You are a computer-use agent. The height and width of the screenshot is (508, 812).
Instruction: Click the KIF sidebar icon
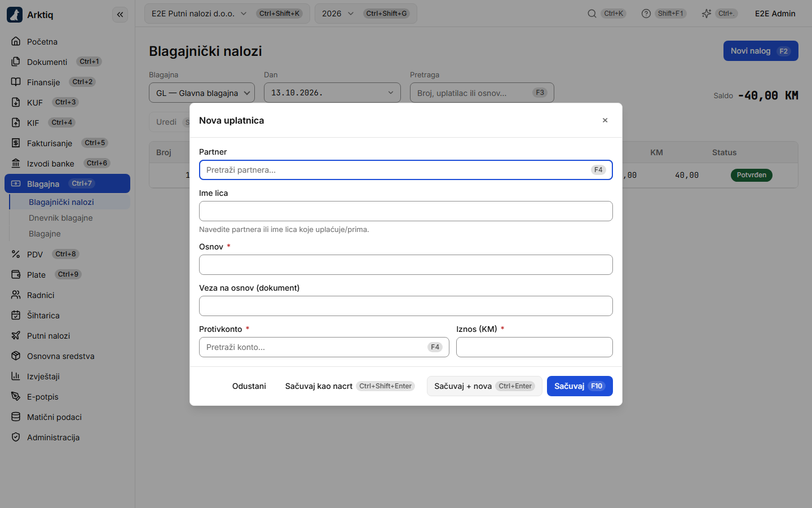click(x=16, y=122)
